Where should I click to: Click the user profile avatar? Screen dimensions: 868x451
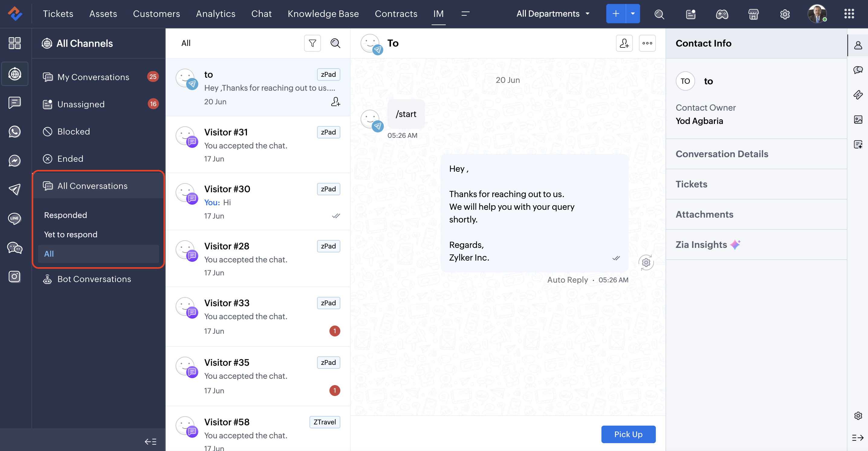click(x=817, y=14)
